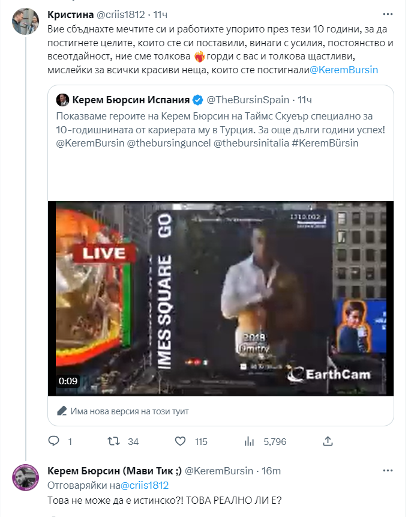
Task: Open Керем Бюрсин Испания small avatar
Action: 62,99
